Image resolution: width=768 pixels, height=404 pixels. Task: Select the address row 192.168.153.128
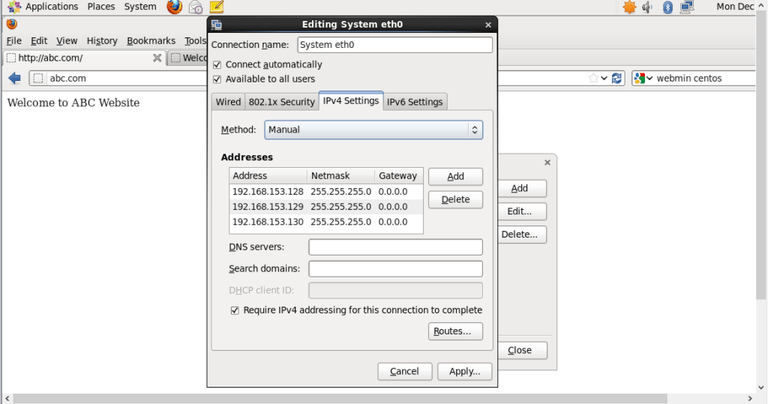pos(326,192)
